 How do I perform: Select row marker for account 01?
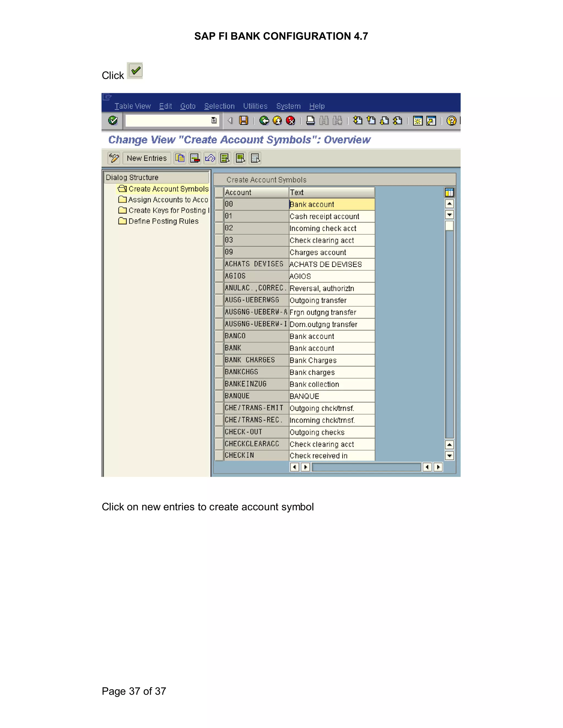point(219,216)
